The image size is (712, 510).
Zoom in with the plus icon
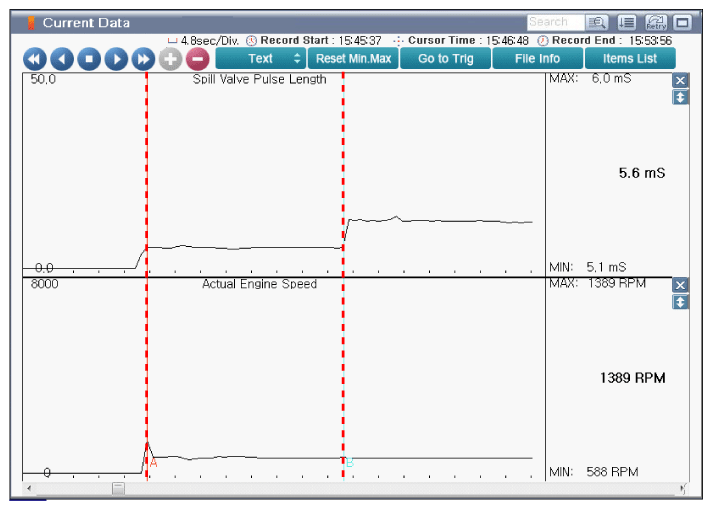(170, 59)
